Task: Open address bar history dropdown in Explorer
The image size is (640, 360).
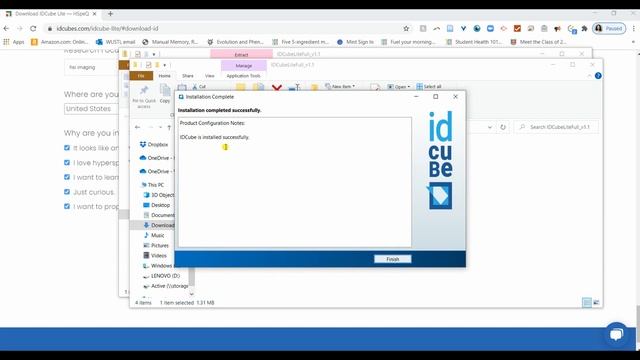Action: tap(490, 127)
